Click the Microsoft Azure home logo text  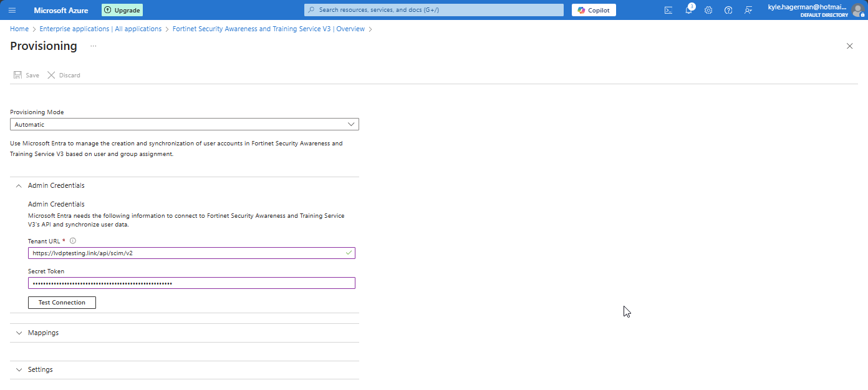point(61,10)
